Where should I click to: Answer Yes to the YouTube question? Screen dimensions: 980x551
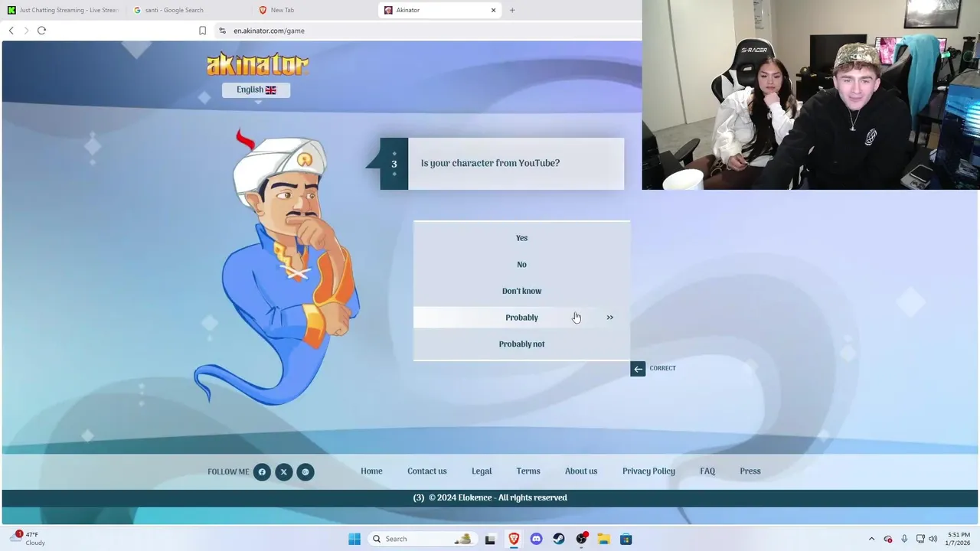point(521,238)
